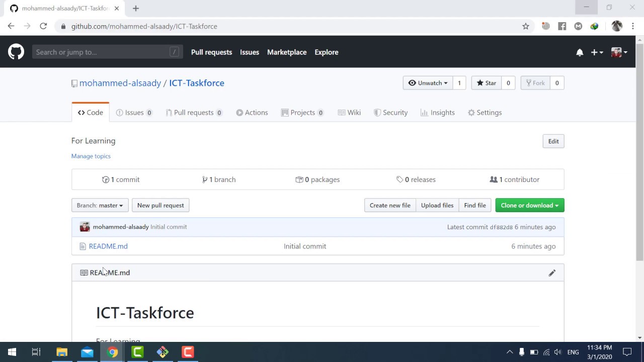Switch to the Projects tab
Image resolution: width=644 pixels, height=362 pixels.
pyautogui.click(x=302, y=113)
